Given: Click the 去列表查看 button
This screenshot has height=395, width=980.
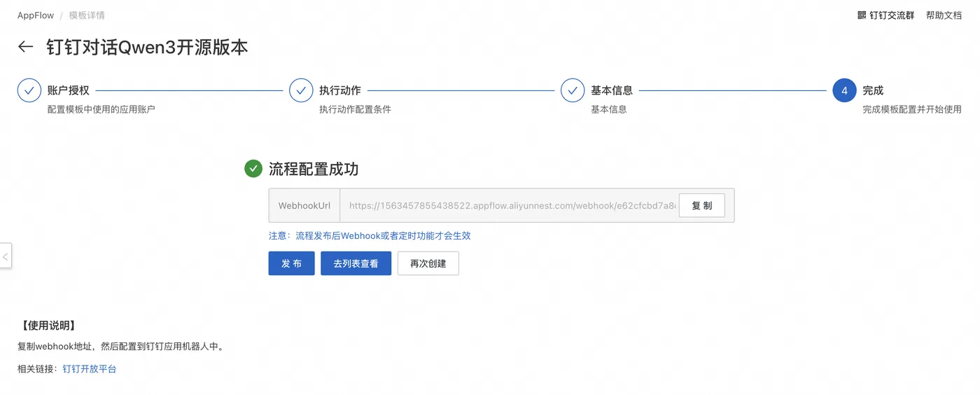Looking at the screenshot, I should (356, 263).
